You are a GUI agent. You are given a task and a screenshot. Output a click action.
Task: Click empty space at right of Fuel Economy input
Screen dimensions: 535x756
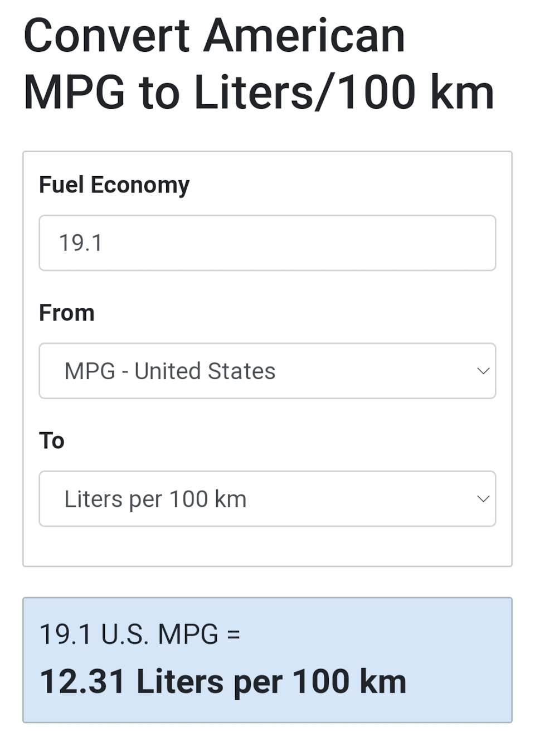(x=390, y=243)
